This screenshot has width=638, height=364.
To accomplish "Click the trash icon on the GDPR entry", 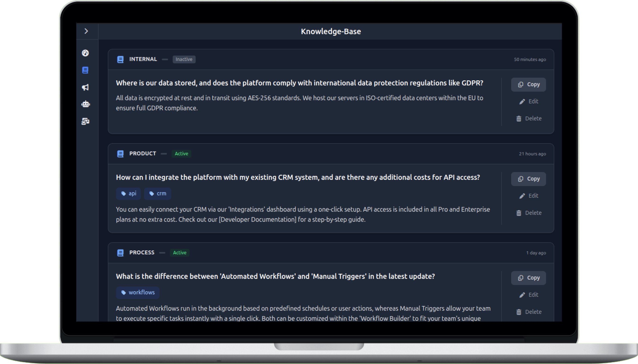I will click(x=519, y=118).
